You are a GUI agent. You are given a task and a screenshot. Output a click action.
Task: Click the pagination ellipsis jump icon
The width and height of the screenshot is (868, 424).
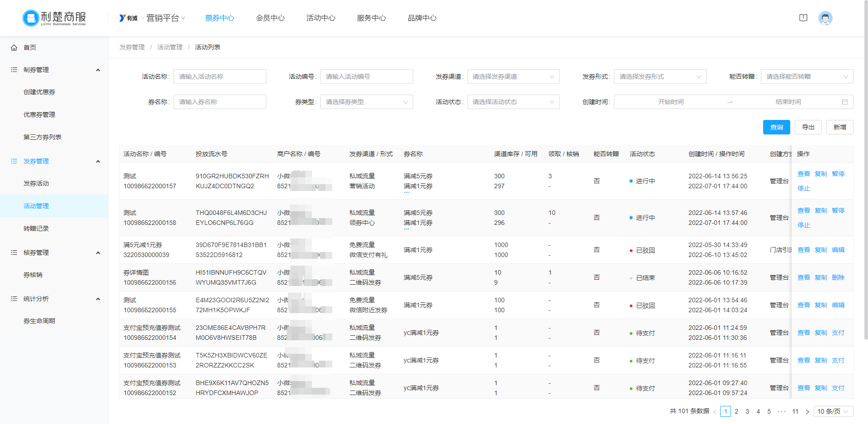[782, 411]
